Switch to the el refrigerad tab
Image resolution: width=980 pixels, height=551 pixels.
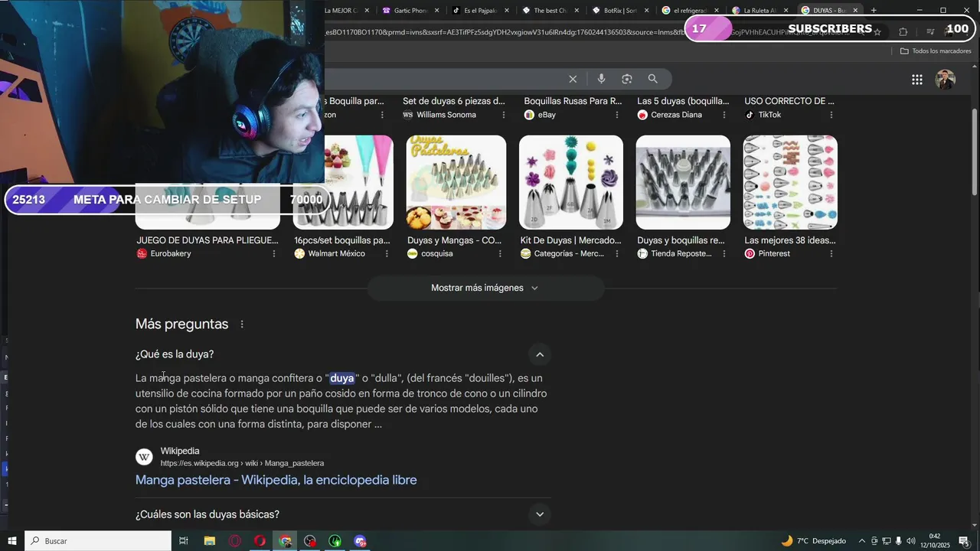point(689,10)
